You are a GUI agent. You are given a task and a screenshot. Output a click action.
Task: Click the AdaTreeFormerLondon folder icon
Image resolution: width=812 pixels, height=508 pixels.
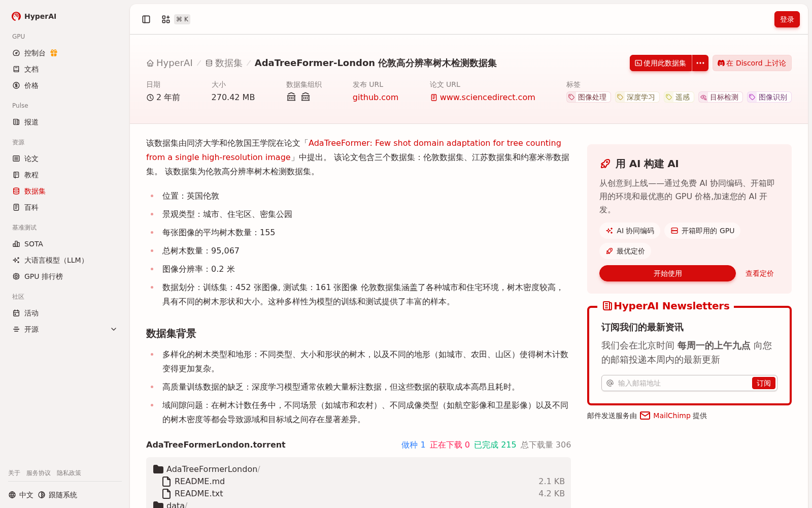[158, 469]
